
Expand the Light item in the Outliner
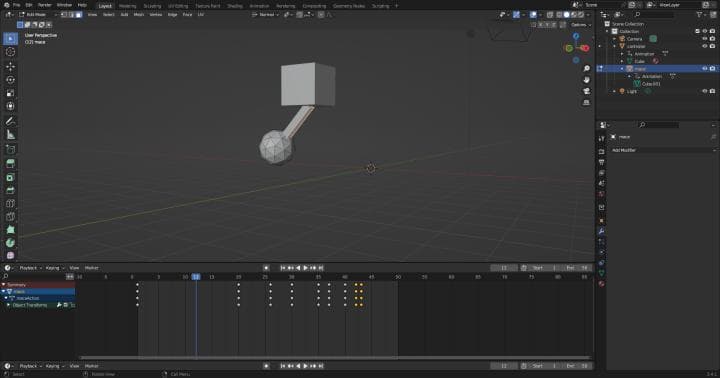pyautogui.click(x=615, y=91)
